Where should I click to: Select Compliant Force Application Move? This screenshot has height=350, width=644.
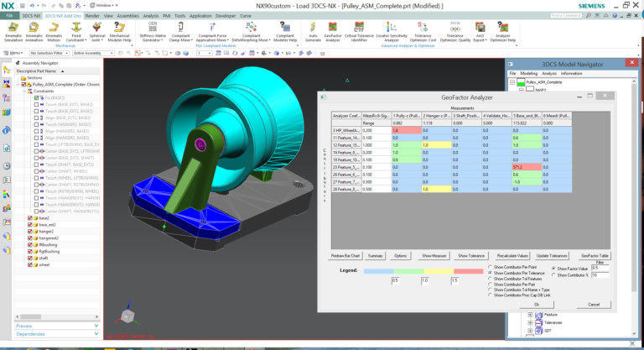click(x=212, y=32)
